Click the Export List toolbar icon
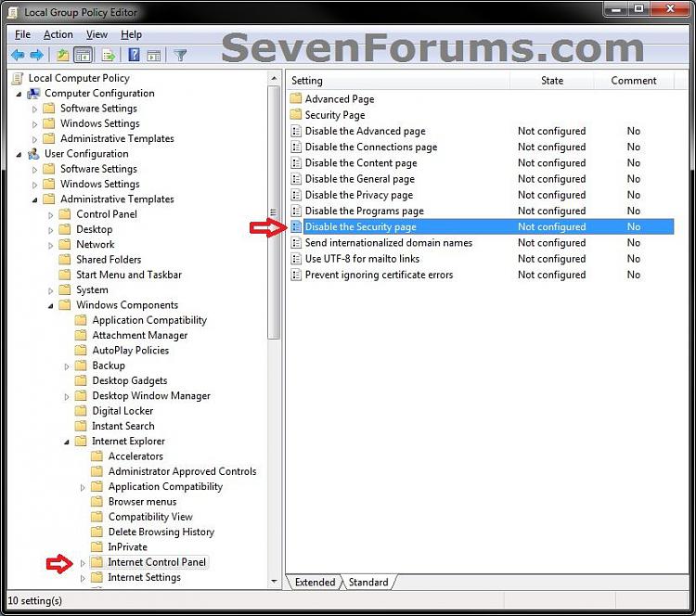This screenshot has width=696, height=616. click(109, 55)
